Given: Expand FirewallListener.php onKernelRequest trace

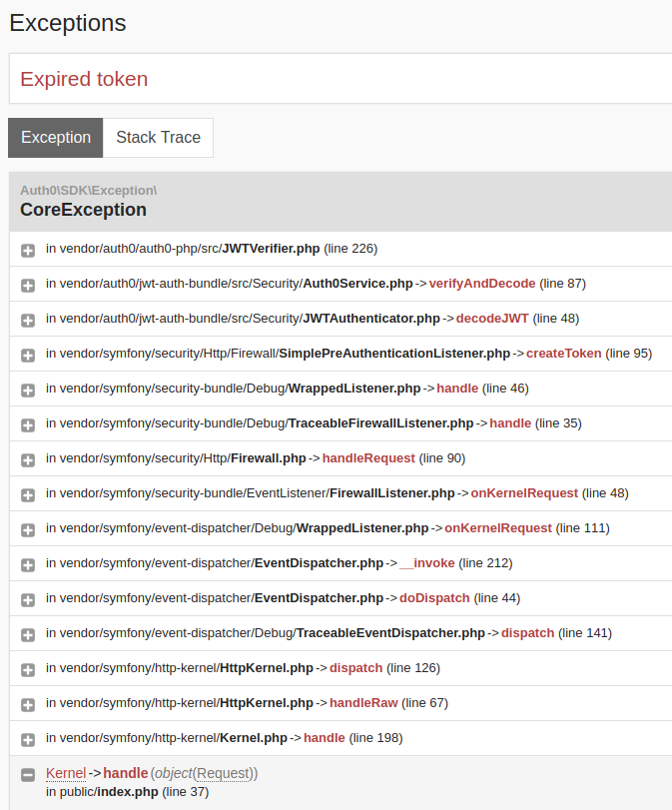Looking at the screenshot, I should [x=28, y=494].
